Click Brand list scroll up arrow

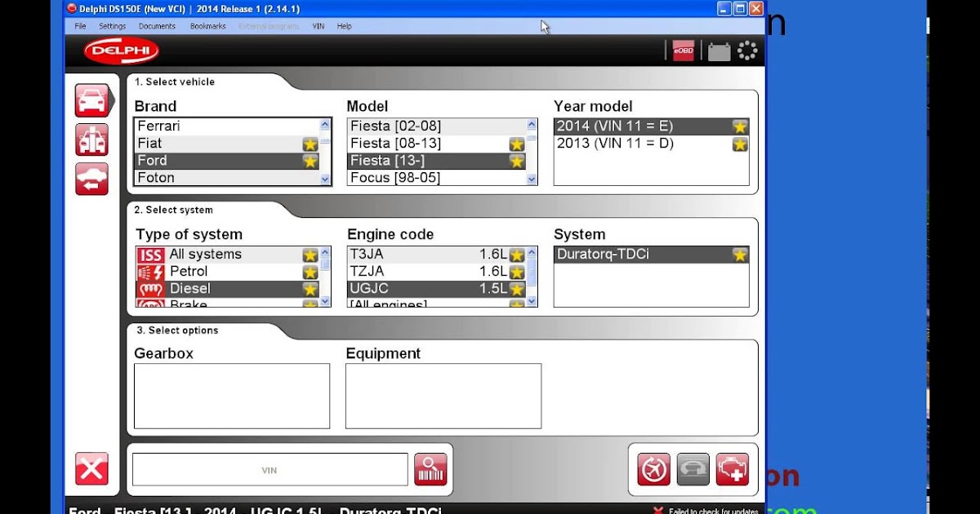click(325, 125)
